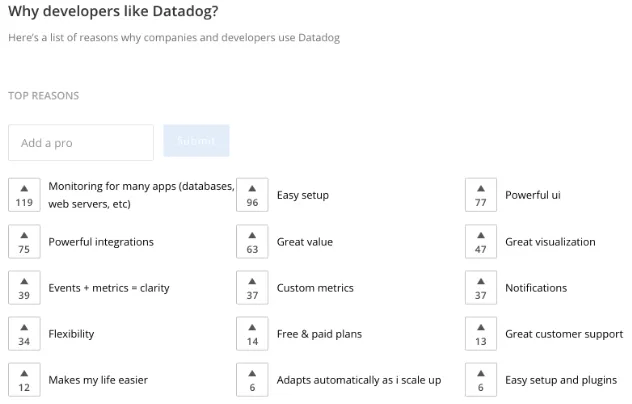632x404 pixels.
Task: Click 'Monitoring for many apps' reason text
Action: [x=141, y=195]
